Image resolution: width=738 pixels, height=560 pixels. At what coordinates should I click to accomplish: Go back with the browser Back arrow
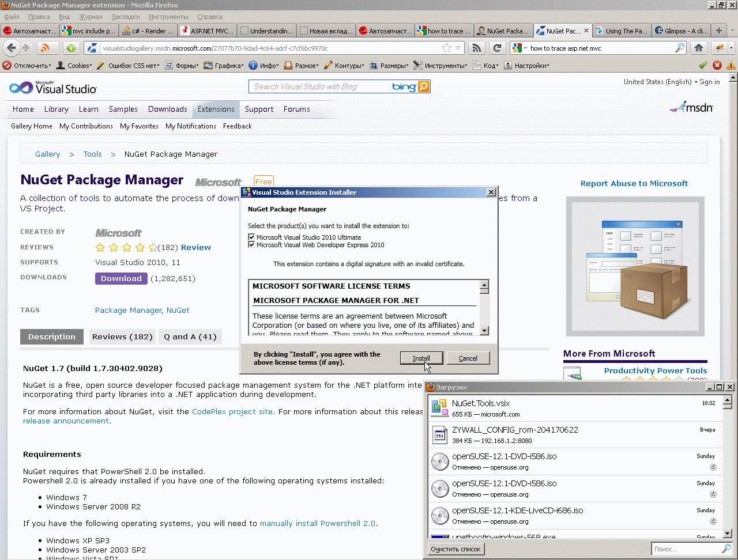[x=11, y=48]
